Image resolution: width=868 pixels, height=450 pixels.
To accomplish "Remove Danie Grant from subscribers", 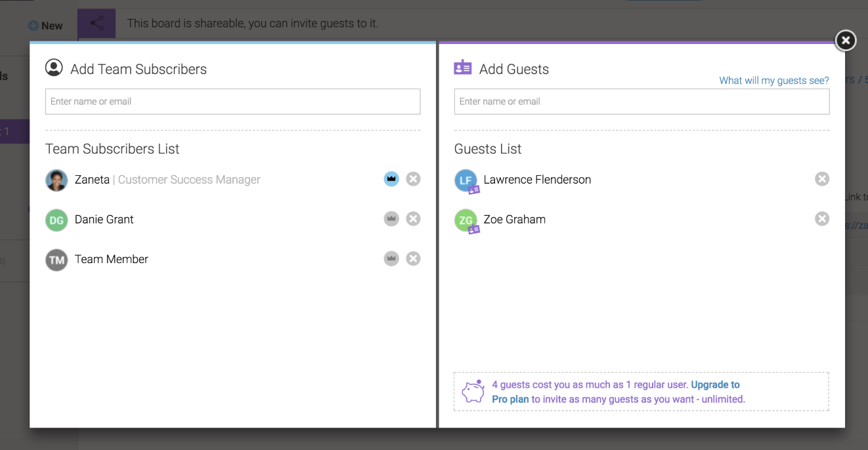I will (x=413, y=219).
